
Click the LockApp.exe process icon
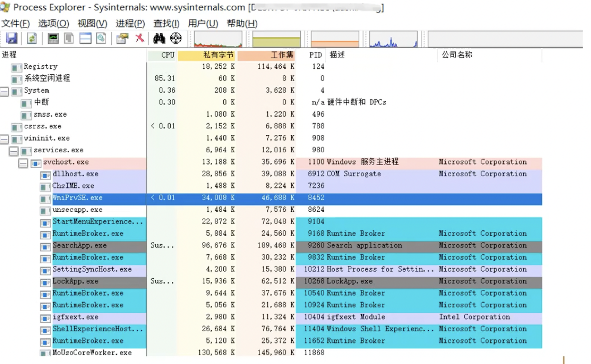tap(45, 283)
